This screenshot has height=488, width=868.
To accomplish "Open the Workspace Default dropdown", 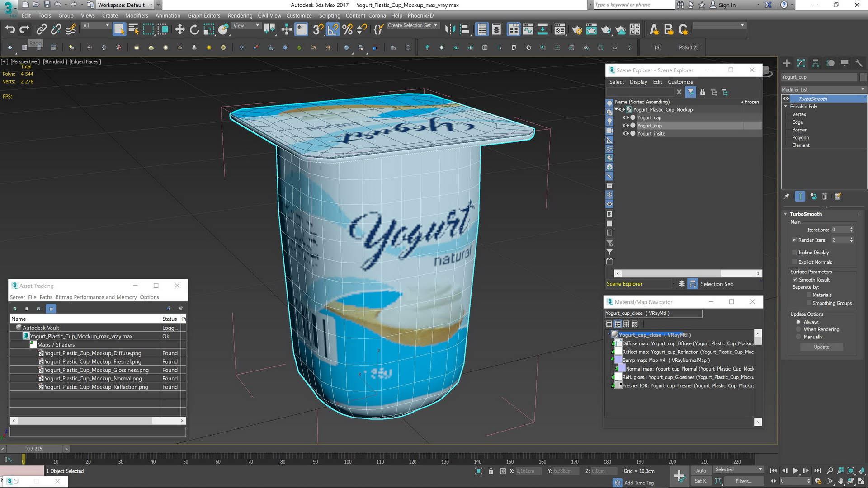I will click(125, 5).
